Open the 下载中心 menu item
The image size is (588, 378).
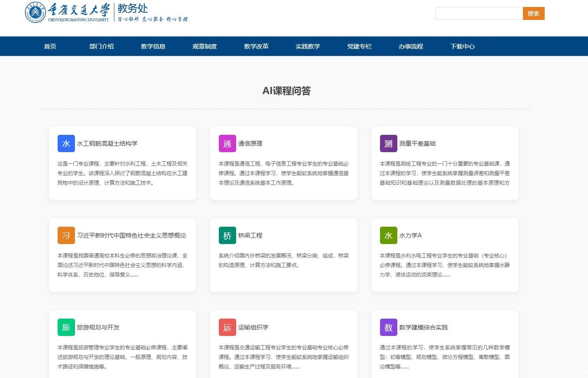click(462, 46)
